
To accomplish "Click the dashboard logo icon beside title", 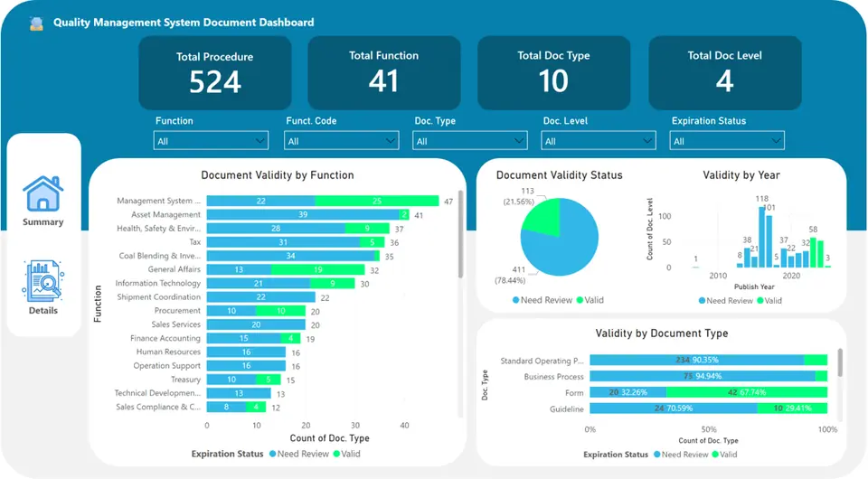I will [36, 23].
